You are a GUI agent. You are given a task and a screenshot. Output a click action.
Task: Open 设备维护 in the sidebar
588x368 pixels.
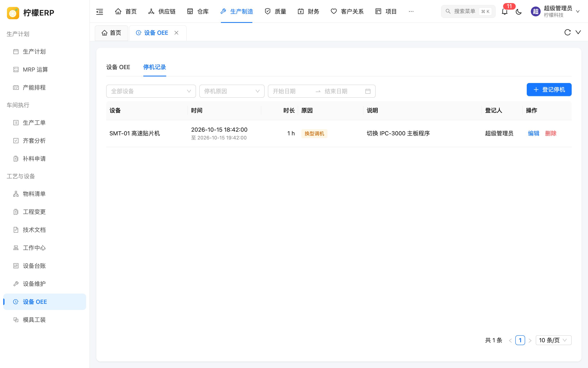coord(45,284)
